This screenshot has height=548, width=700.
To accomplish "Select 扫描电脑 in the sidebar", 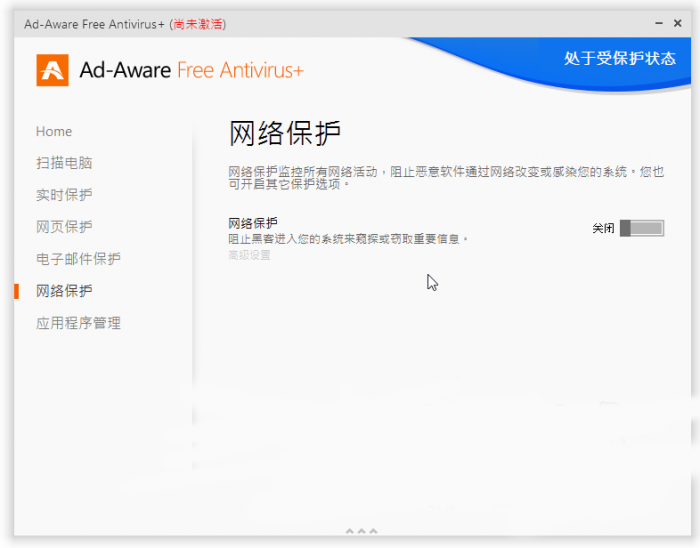I will (x=64, y=163).
